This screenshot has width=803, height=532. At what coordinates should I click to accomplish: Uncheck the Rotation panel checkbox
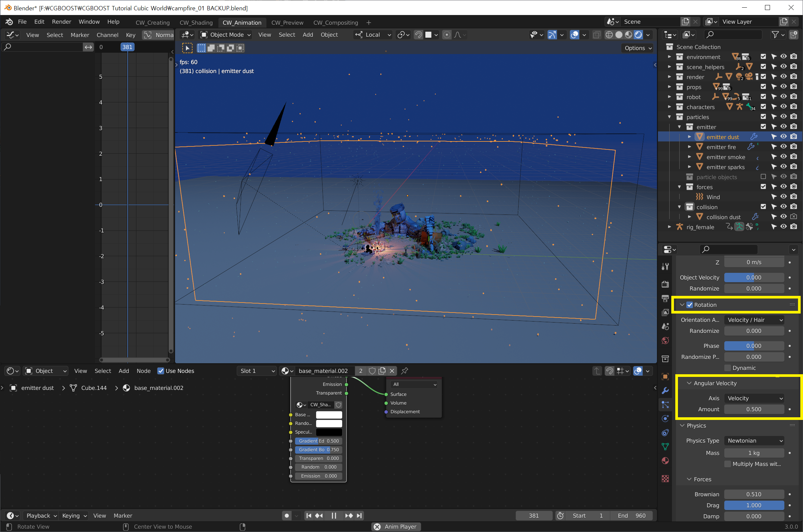[x=690, y=305]
